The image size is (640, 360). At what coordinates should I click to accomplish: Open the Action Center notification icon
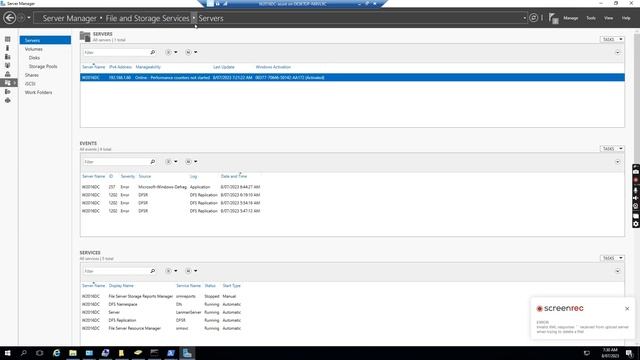[629, 353]
